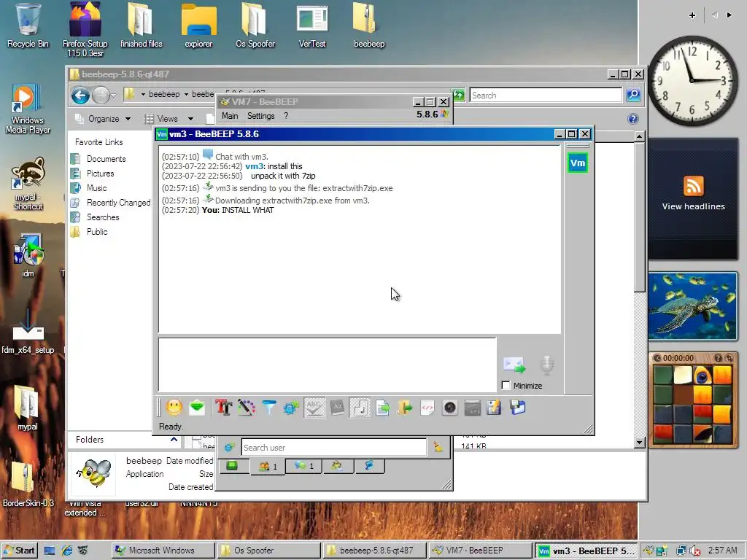The image size is (747, 560).
Task: Go back in the Explorer window
Action: [80, 96]
